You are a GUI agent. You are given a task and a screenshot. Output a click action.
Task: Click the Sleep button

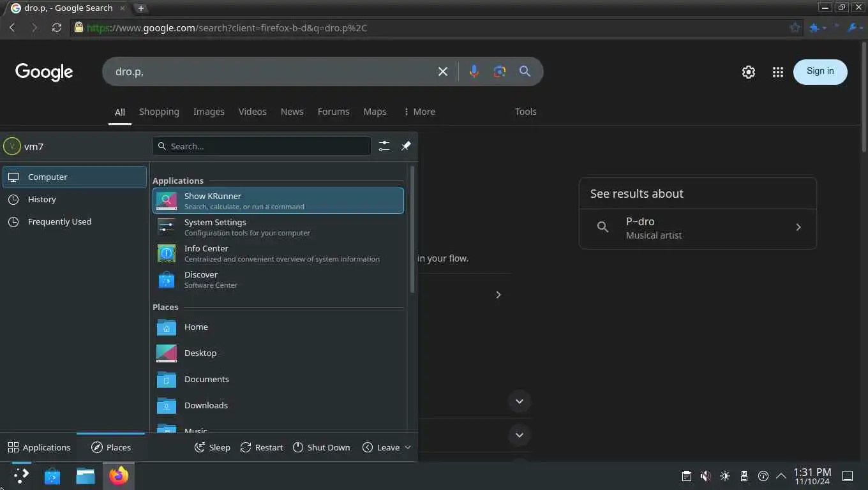213,447
